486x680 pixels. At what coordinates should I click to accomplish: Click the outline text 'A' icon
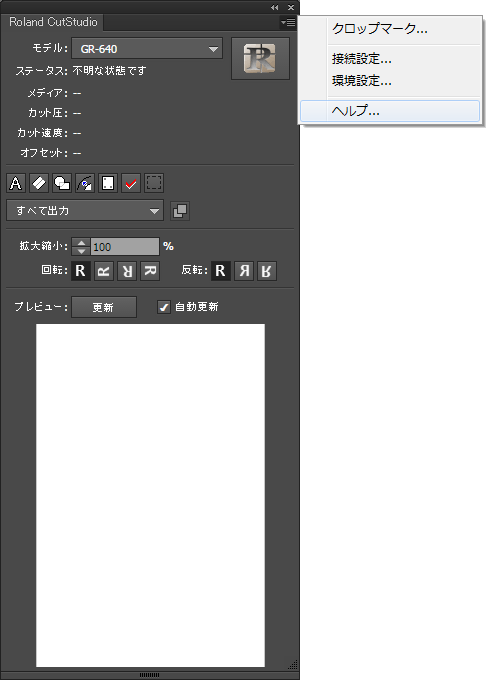pyautogui.click(x=16, y=183)
